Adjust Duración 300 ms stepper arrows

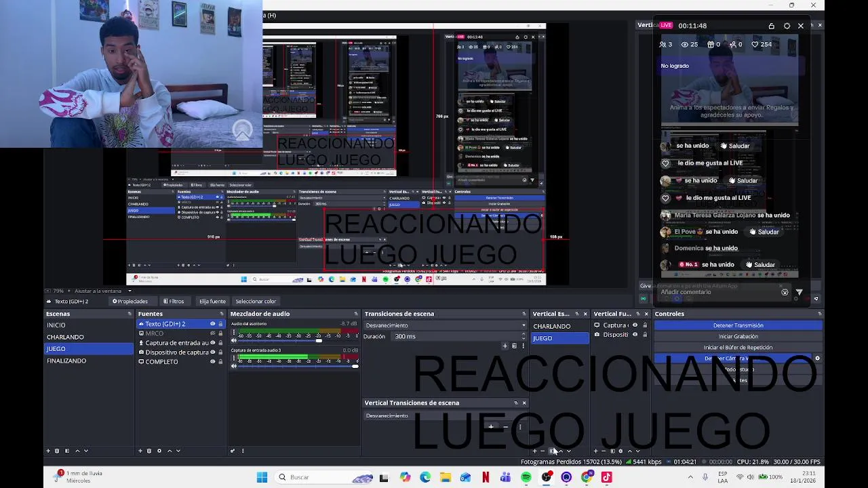[524, 336]
